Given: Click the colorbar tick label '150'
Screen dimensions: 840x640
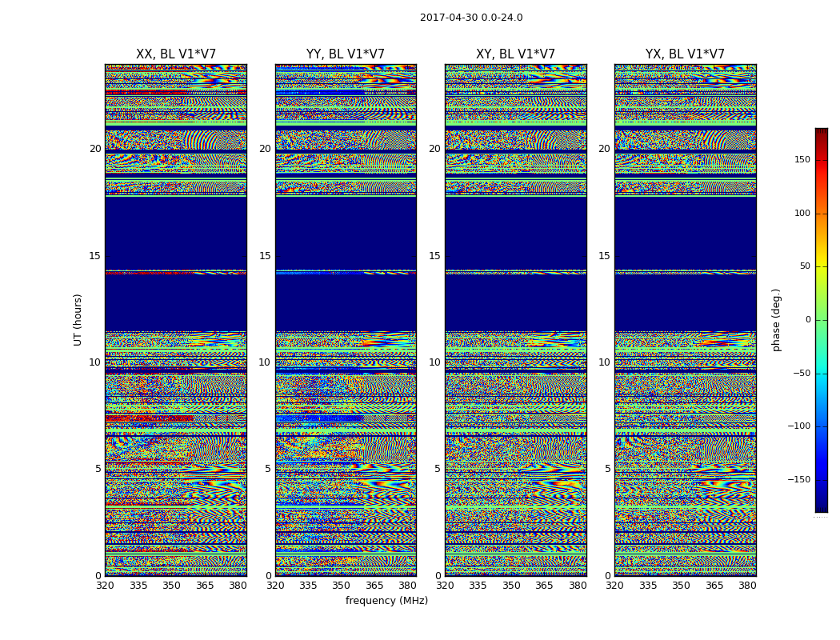Looking at the screenshot, I should (x=802, y=159).
